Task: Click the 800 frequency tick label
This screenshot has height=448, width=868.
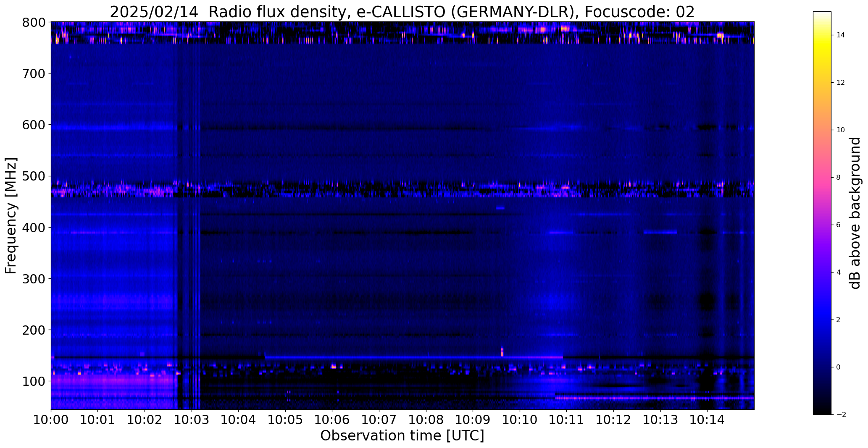Action: pyautogui.click(x=33, y=22)
